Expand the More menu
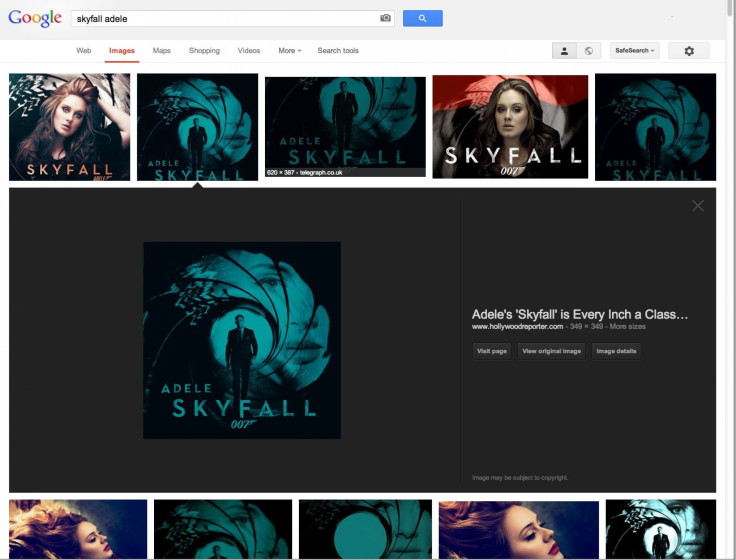 click(x=290, y=51)
